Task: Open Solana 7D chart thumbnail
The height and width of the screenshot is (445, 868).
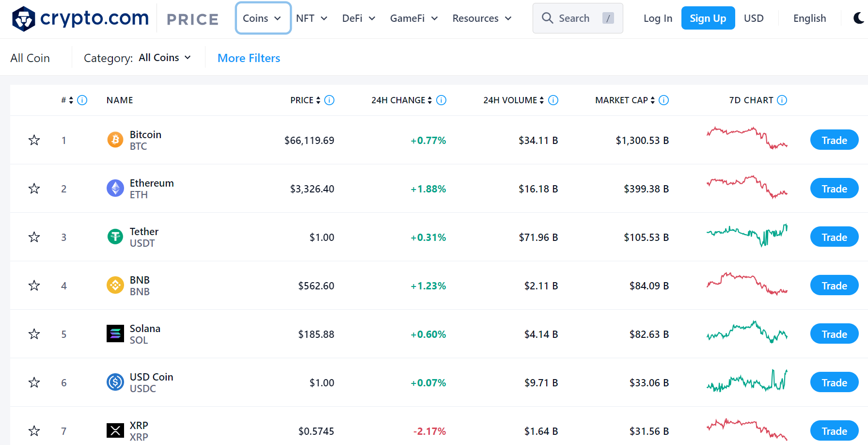Action: (x=747, y=332)
